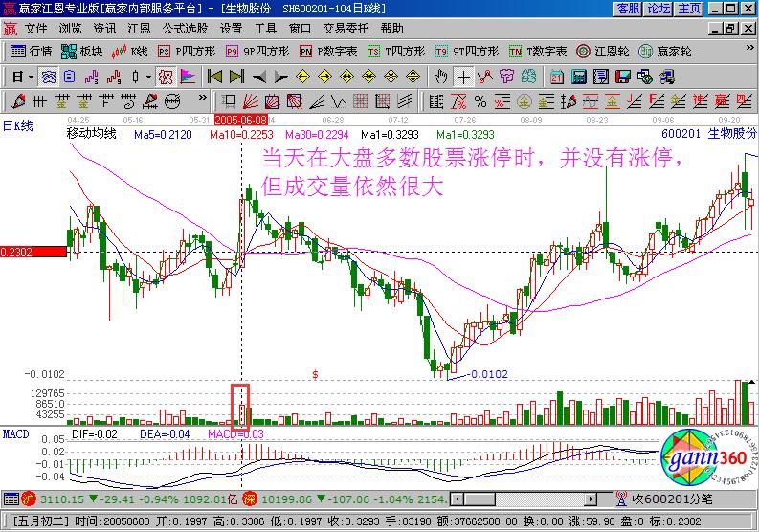
Task: Click the 客服 customer service button
Action: click(x=627, y=9)
